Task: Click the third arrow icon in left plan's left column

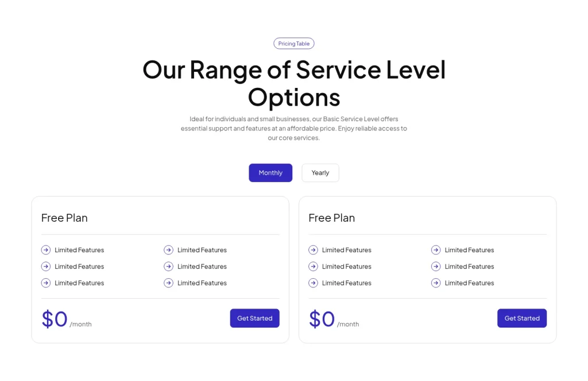Action: click(x=46, y=283)
